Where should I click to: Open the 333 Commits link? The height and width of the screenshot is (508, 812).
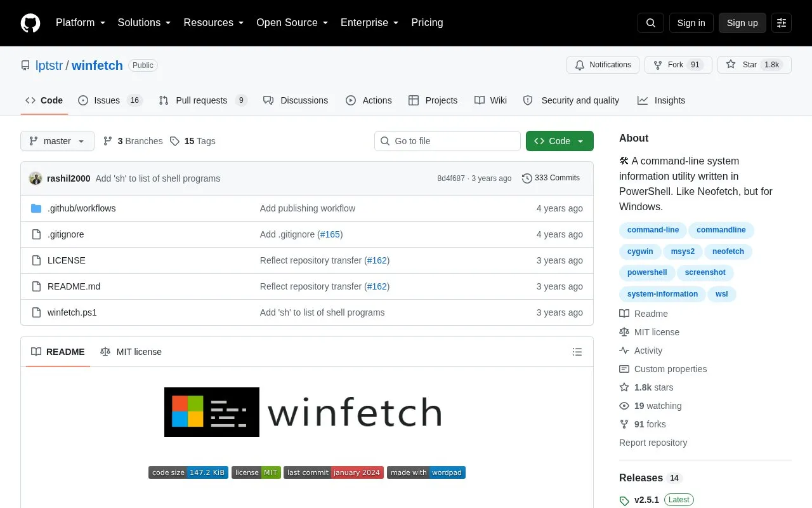551,178
